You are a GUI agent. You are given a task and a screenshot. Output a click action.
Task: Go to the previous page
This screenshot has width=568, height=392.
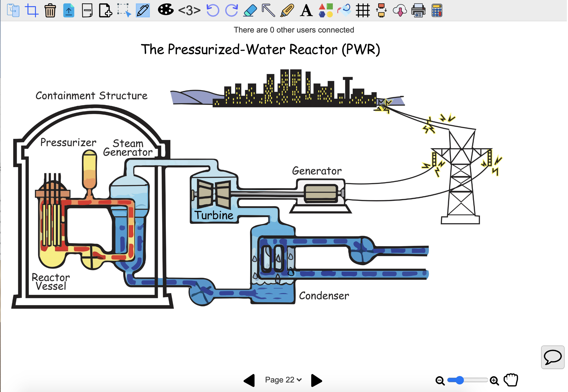pyautogui.click(x=249, y=380)
